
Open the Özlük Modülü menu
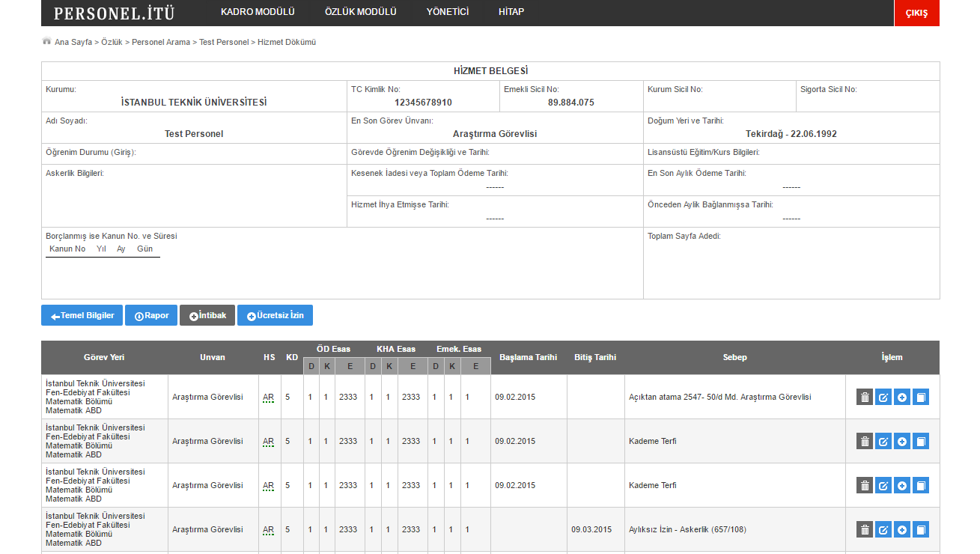[360, 12]
